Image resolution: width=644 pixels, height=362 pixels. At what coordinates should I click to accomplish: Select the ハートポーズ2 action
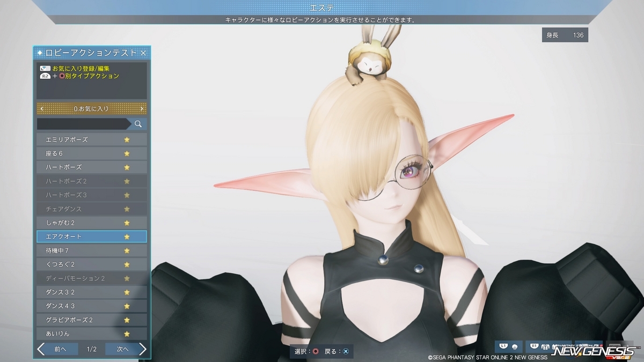(x=91, y=181)
